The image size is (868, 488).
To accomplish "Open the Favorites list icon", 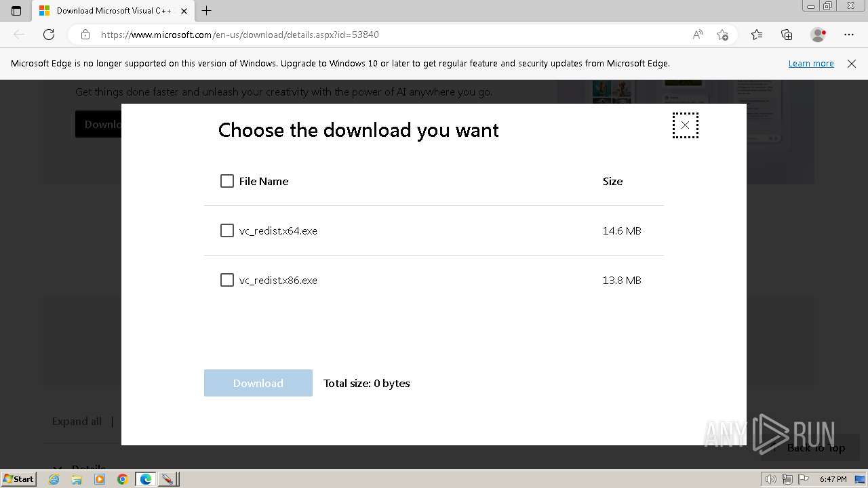I will pos(757,35).
